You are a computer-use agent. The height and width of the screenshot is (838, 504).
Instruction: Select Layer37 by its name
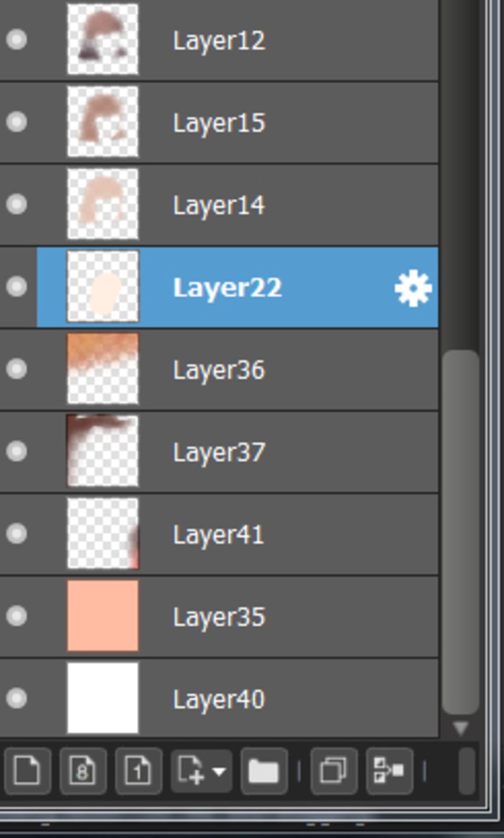tap(219, 452)
